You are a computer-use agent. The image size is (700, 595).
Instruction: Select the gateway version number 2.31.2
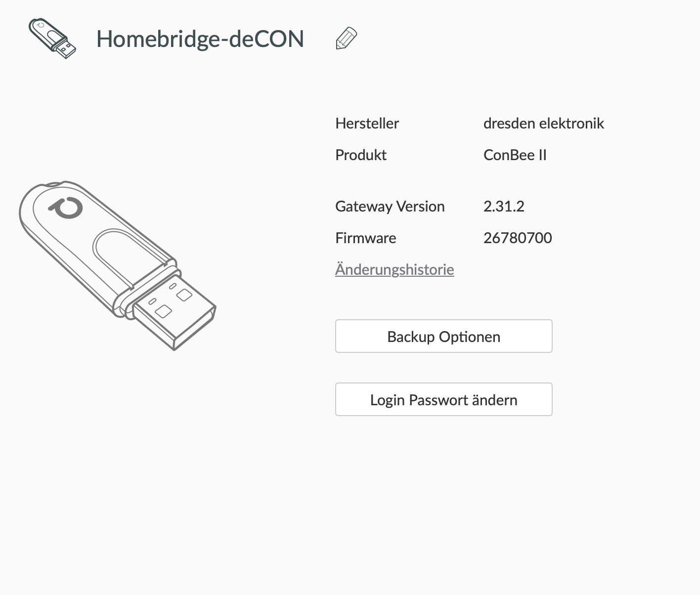[x=504, y=206]
